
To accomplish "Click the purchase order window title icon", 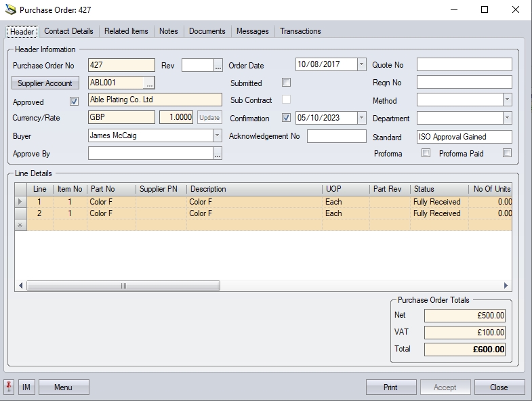I will pos(9,10).
